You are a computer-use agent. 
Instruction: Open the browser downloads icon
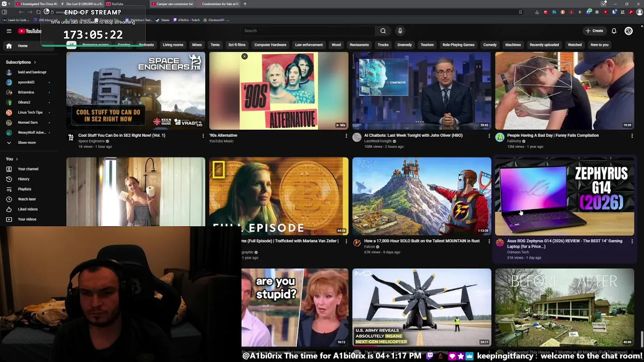coord(537,12)
